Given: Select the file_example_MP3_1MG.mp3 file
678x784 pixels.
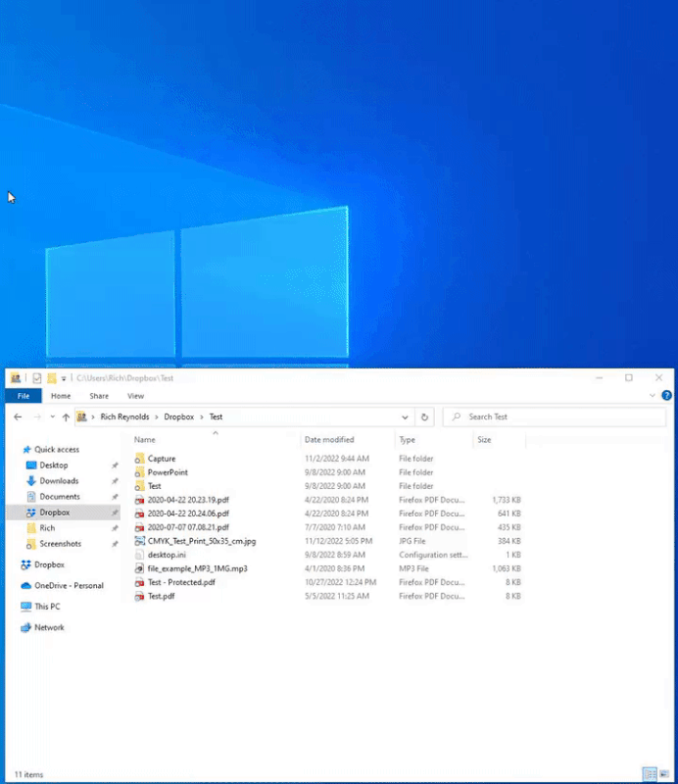Looking at the screenshot, I should point(197,568).
